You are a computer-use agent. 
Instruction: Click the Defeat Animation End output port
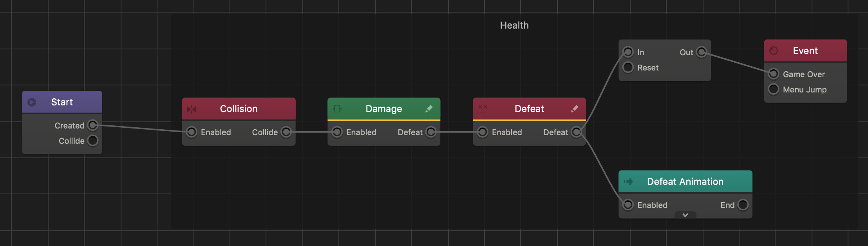[743, 205]
